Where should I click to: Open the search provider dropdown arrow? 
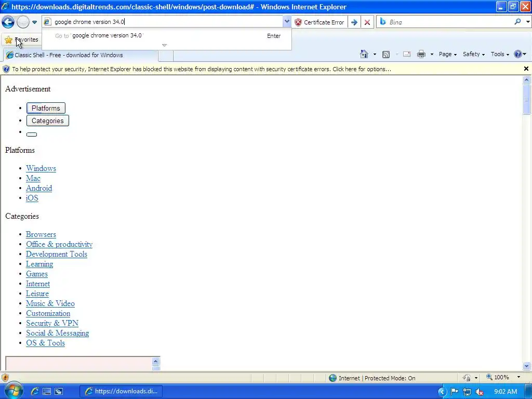click(528, 22)
